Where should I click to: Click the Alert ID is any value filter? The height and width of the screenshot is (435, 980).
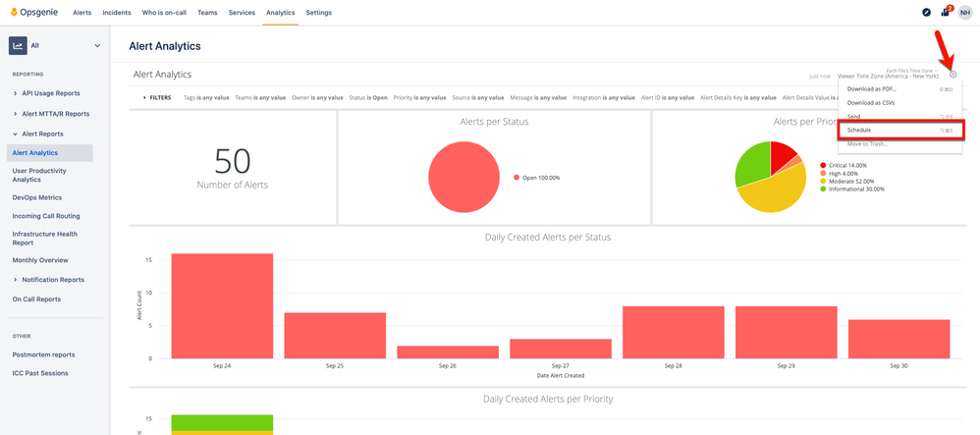668,98
